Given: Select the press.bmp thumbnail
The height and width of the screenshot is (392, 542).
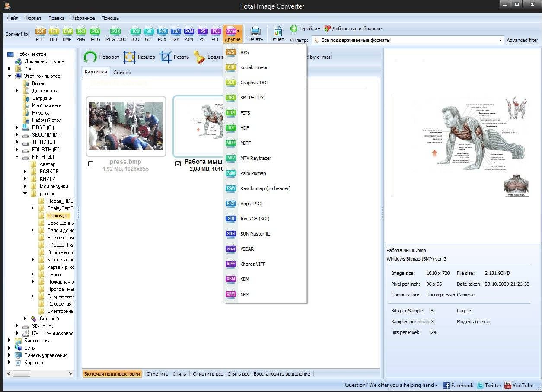Looking at the screenshot, I should [126, 126].
